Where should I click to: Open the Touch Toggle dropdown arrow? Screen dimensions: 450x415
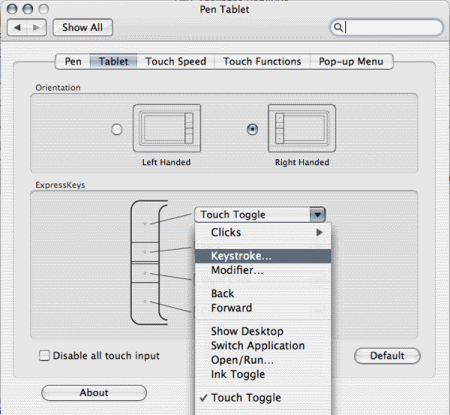317,215
